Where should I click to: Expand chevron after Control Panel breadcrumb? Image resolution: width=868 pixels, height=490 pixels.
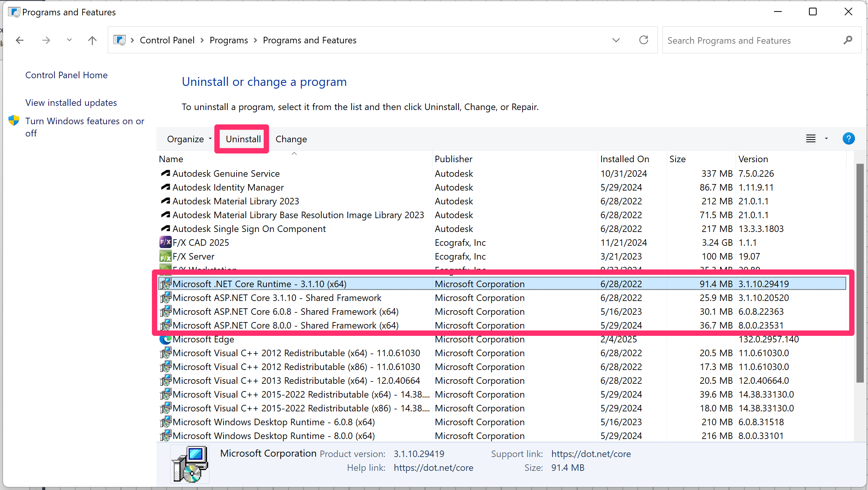(x=202, y=40)
